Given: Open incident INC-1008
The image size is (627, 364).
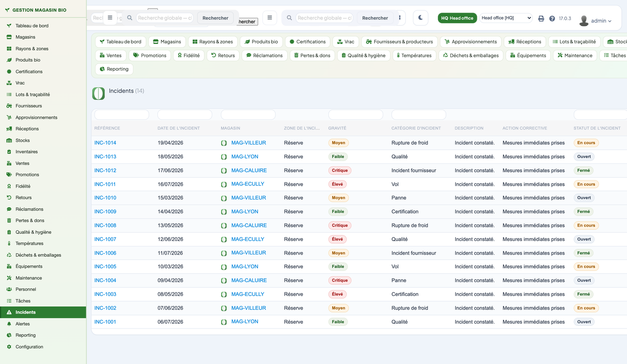Looking at the screenshot, I should pyautogui.click(x=105, y=225).
